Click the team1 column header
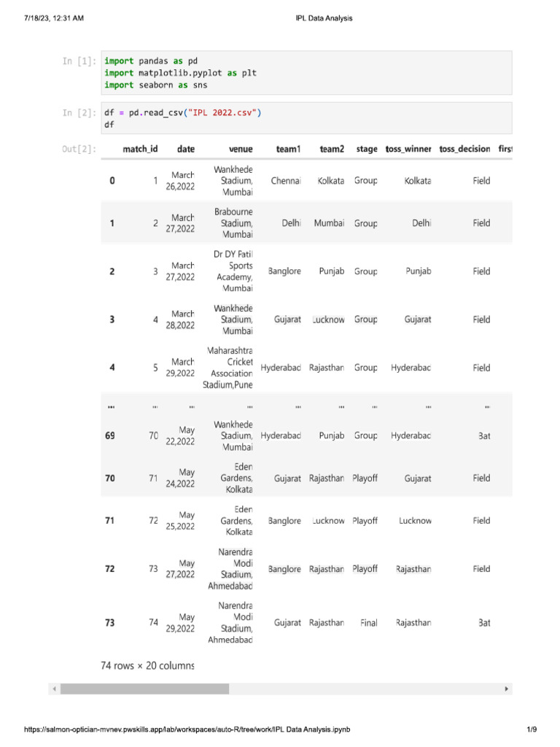This screenshot has width=560, height=747. pos(288,149)
